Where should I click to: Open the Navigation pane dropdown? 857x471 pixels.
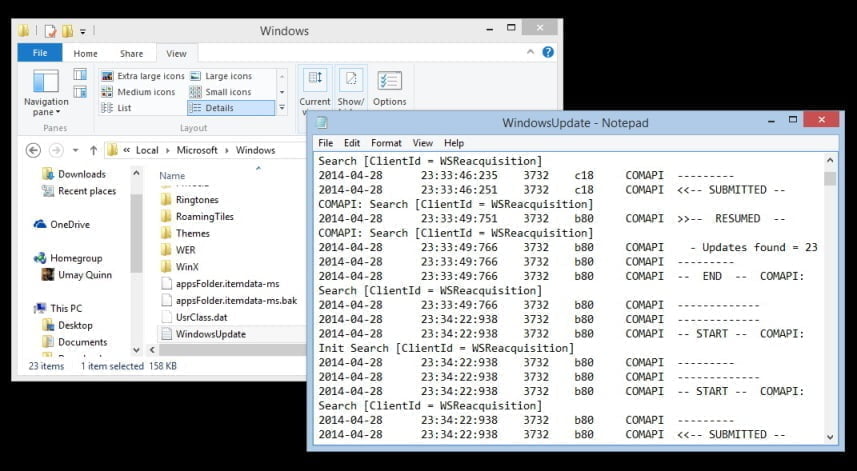coord(46,92)
